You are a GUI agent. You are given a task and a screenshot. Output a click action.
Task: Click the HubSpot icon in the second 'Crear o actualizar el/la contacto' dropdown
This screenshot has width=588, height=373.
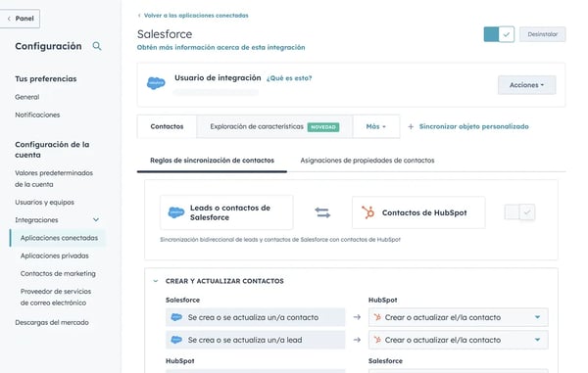tap(377, 340)
